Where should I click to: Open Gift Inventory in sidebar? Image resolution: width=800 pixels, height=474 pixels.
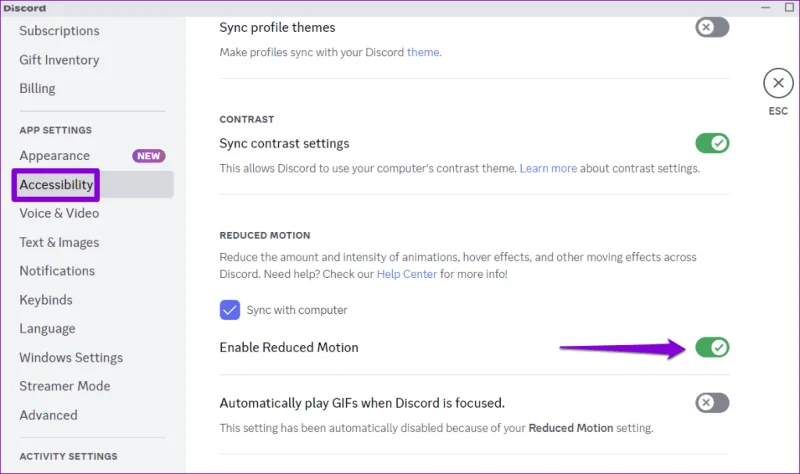point(59,60)
